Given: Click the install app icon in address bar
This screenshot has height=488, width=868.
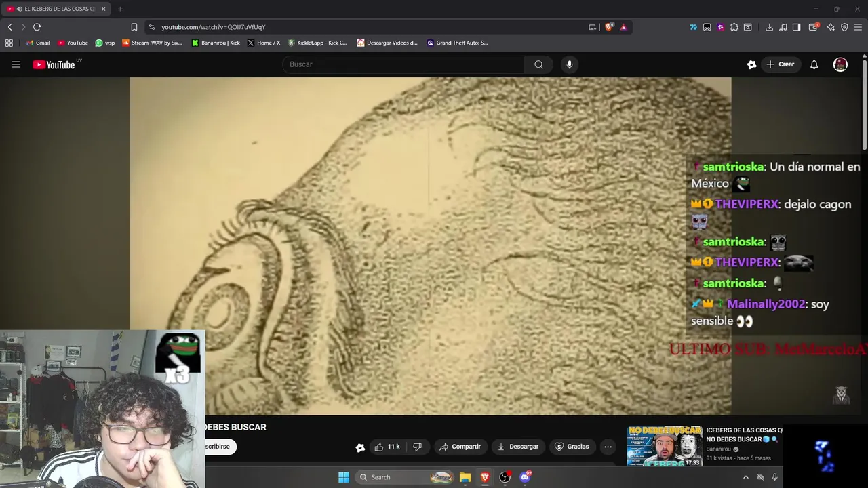Looking at the screenshot, I should click(592, 27).
